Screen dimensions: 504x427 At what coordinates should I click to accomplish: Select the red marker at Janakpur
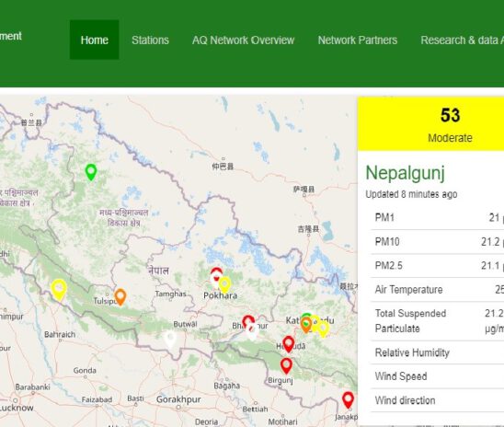coord(348,399)
